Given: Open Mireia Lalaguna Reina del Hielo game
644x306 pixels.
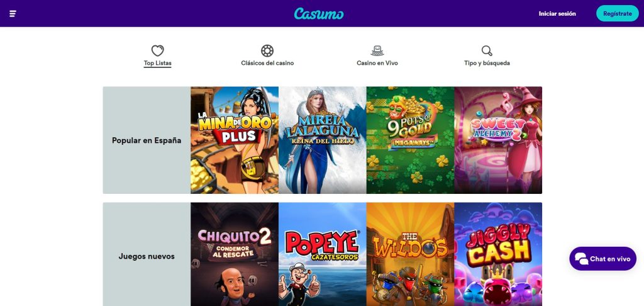Looking at the screenshot, I should coord(323,140).
